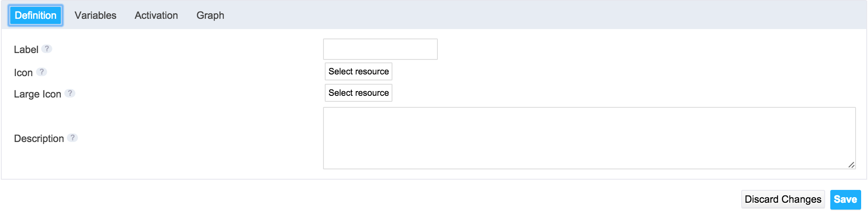Open the Activation tab
This screenshot has width=868, height=213.
pos(156,15)
